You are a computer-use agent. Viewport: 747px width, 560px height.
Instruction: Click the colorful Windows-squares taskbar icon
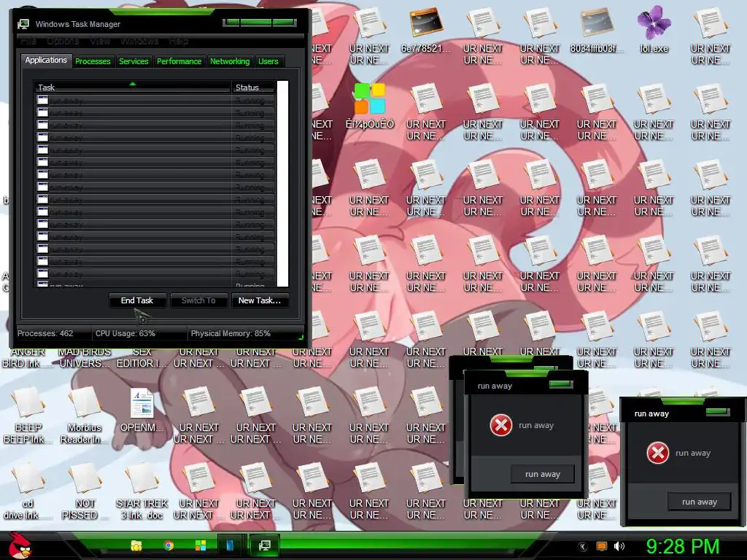pyautogui.click(x=201, y=545)
